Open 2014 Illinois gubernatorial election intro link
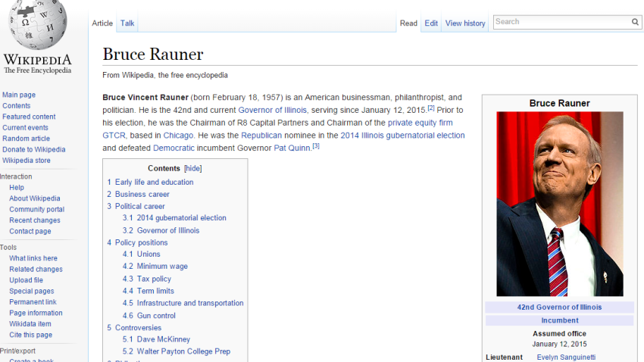This screenshot has height=362, width=644. tap(402, 136)
